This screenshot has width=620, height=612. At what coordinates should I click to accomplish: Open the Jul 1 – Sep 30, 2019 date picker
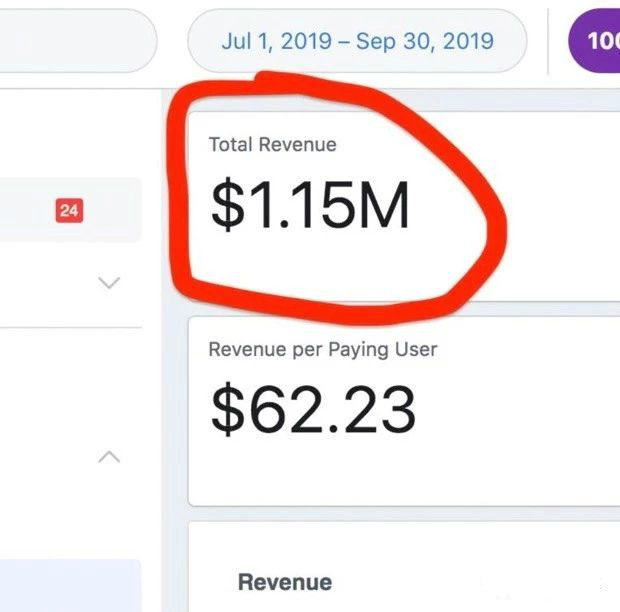click(x=357, y=41)
